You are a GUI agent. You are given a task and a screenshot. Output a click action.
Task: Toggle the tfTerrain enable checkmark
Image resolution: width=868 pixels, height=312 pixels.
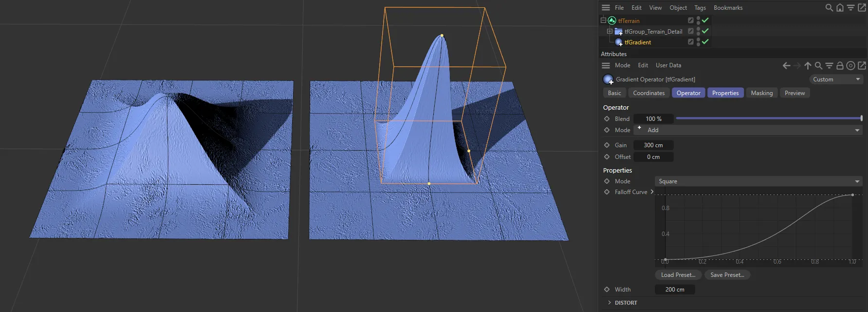tap(705, 20)
